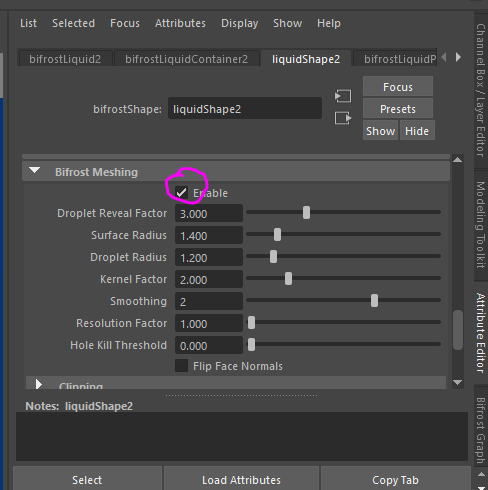Open the Show menu
Image resolution: width=488 pixels, height=490 pixels.
[x=287, y=23]
